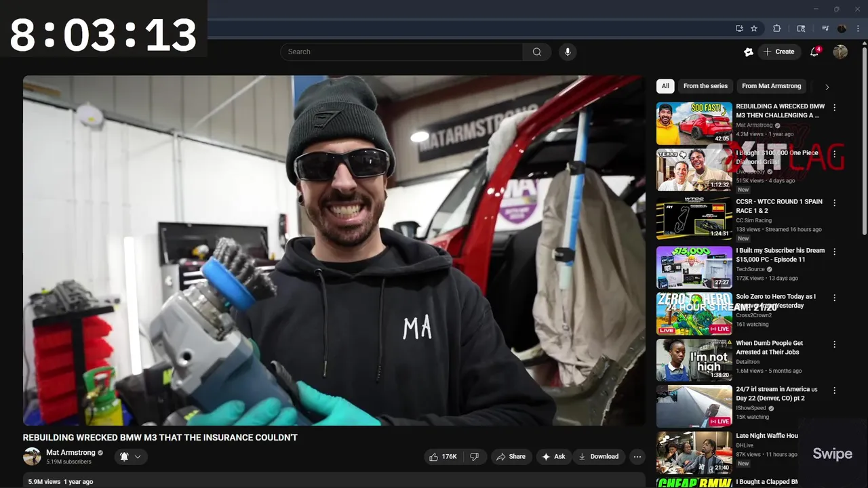Click the install app icon in address bar
Screen dimensions: 868x488
[x=739, y=28]
